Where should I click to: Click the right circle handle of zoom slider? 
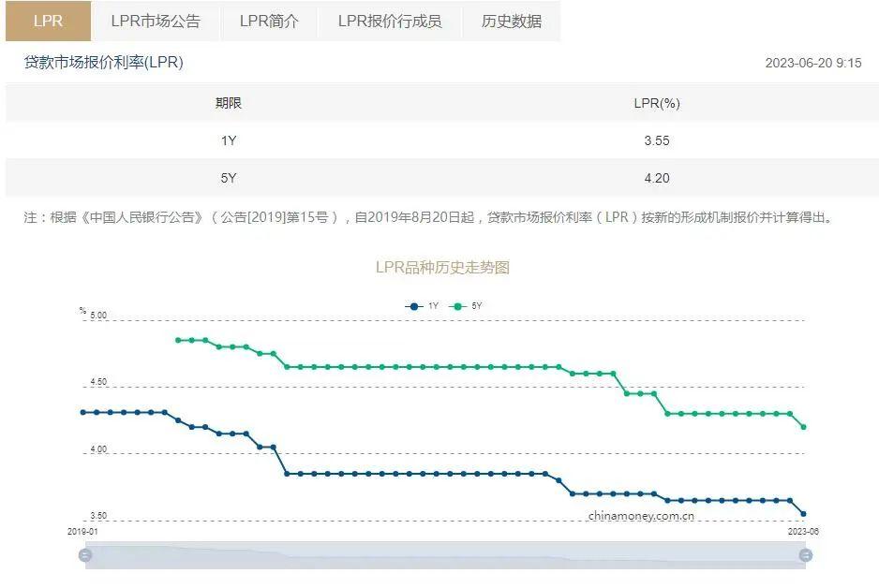[x=807, y=555]
